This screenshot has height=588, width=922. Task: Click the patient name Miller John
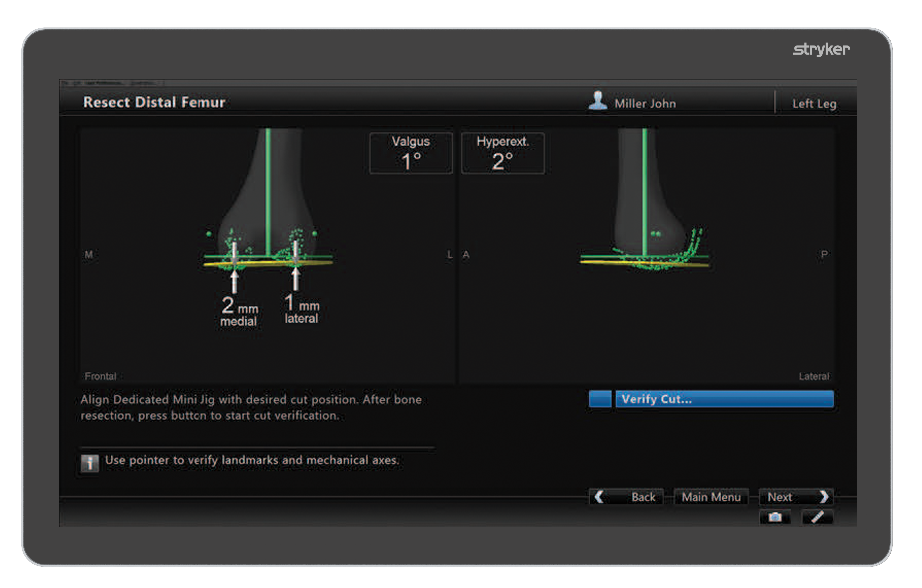tap(645, 104)
